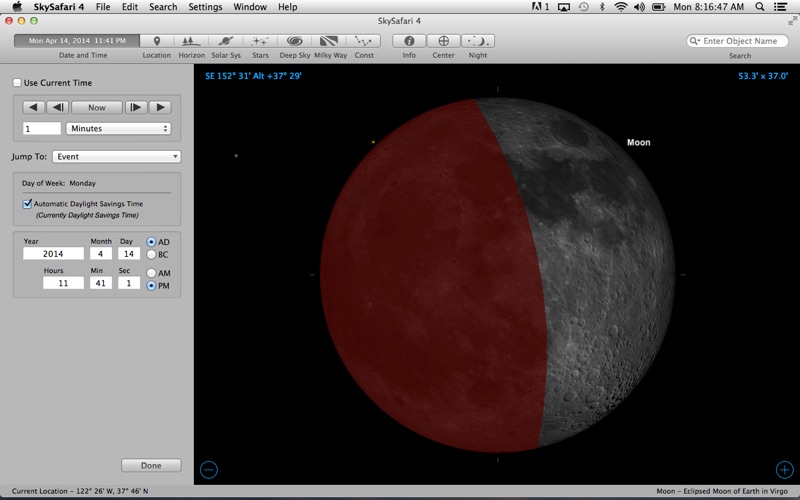Toggle the Horizon display icon

tap(191, 41)
